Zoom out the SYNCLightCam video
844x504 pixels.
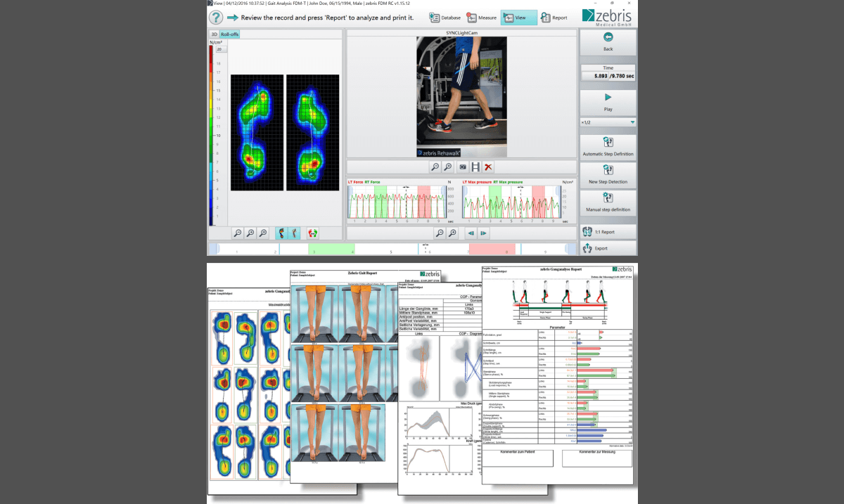click(435, 167)
